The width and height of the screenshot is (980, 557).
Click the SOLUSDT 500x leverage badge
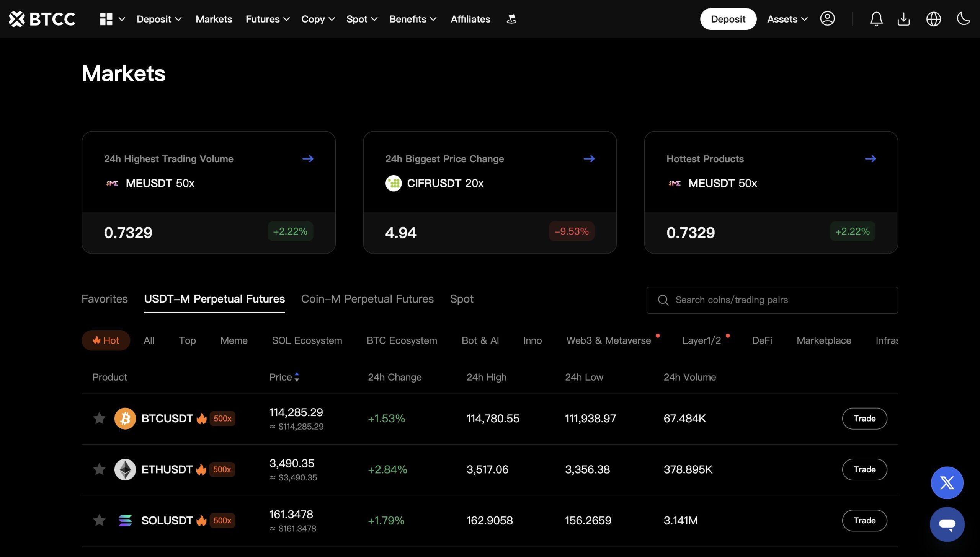pyautogui.click(x=222, y=520)
